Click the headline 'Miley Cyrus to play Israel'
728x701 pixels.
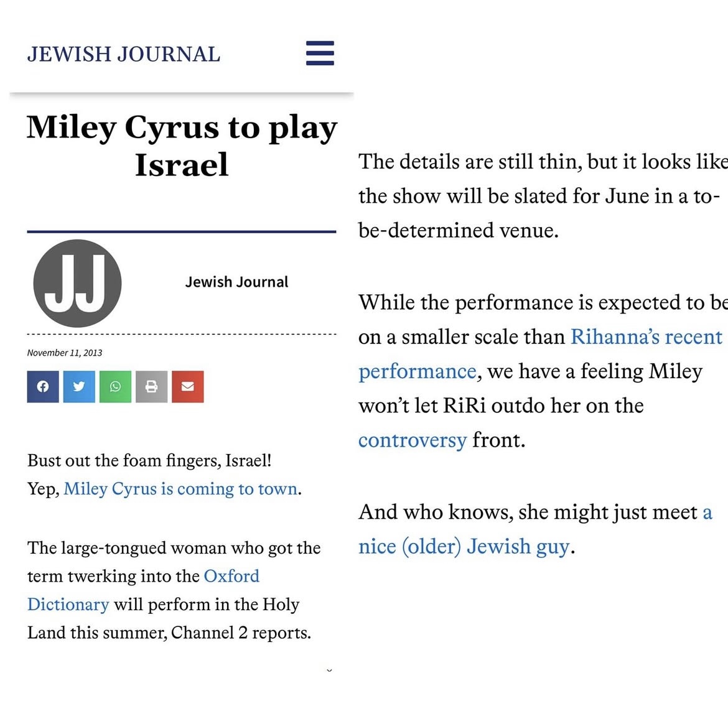coord(182,146)
